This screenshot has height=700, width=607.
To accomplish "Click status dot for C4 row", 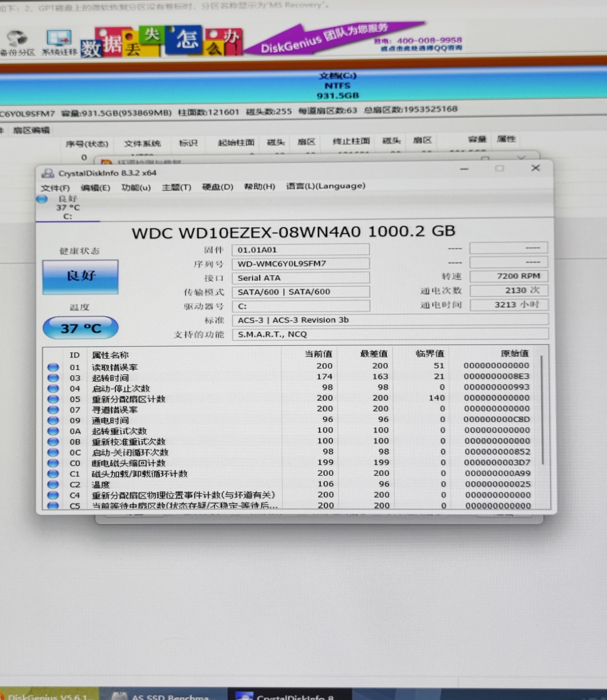I will click(53, 495).
